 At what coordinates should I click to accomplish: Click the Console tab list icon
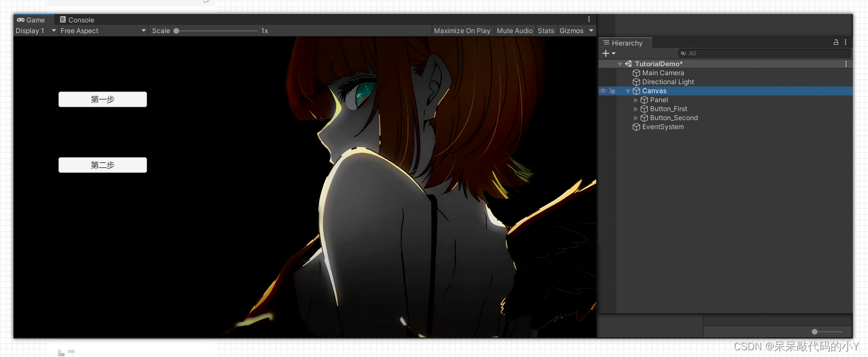pos(63,20)
